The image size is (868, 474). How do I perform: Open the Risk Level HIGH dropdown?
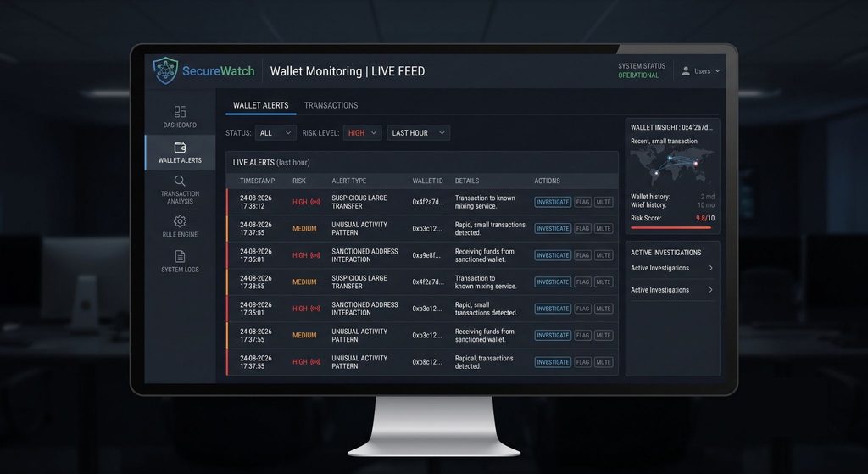(x=362, y=133)
